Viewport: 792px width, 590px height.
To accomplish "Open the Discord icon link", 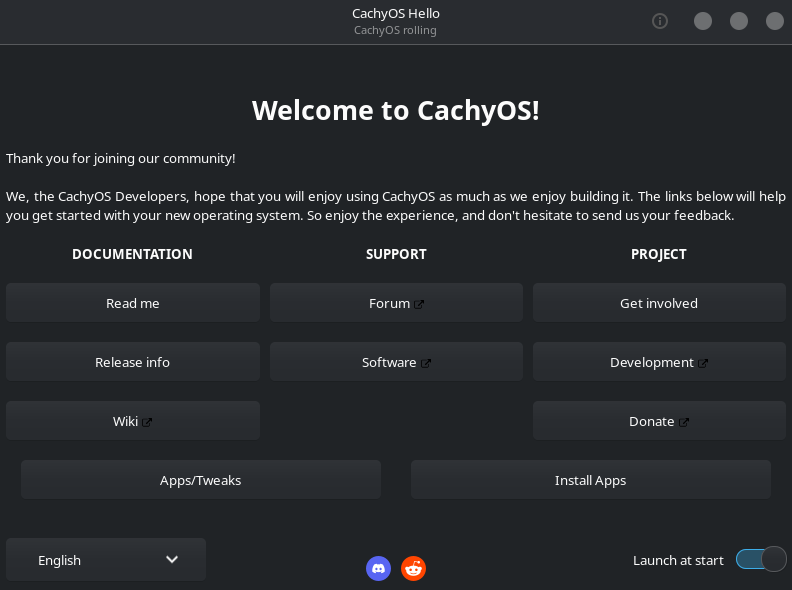I will click(378, 569).
